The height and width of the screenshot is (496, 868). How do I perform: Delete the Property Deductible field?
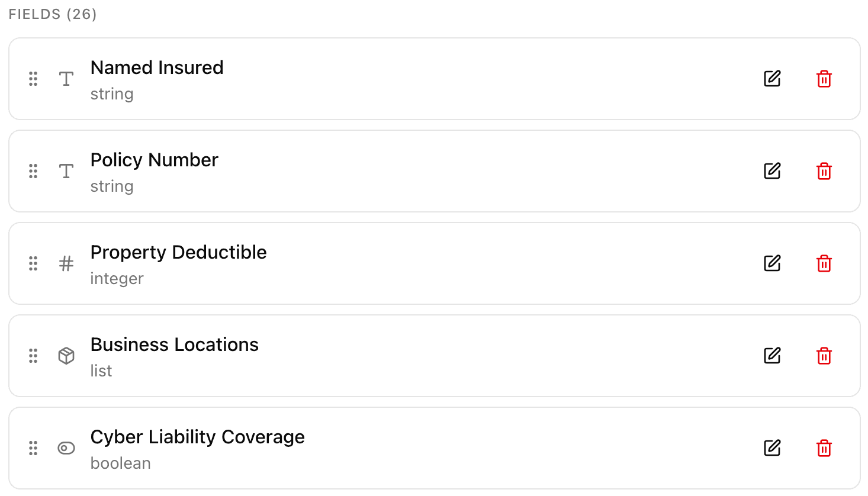point(824,263)
